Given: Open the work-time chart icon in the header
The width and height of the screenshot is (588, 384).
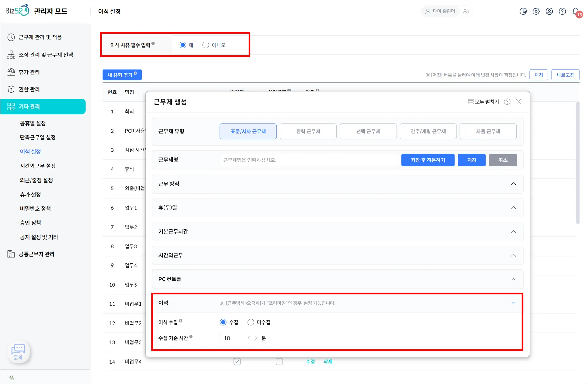Looking at the screenshot, I should (x=523, y=11).
